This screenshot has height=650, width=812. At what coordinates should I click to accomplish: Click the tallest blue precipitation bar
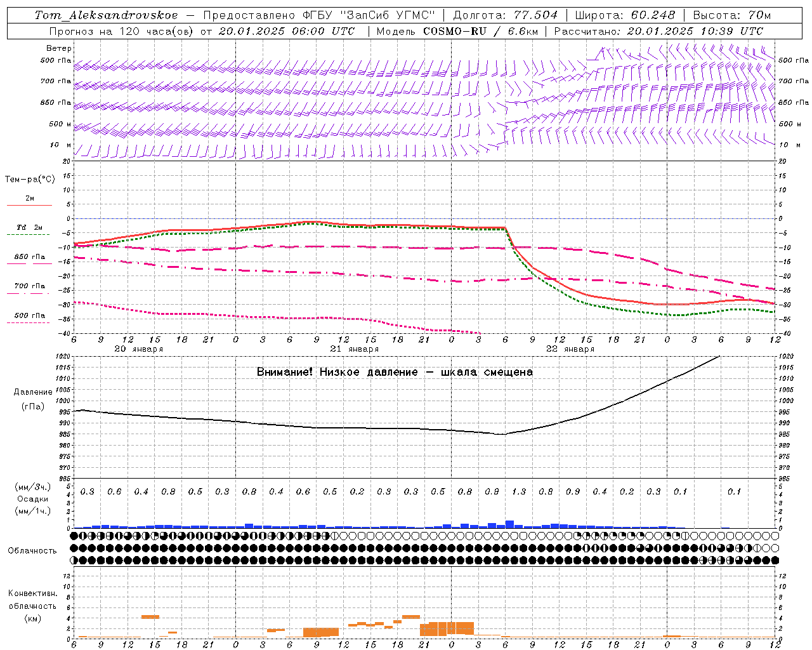[x=509, y=524]
